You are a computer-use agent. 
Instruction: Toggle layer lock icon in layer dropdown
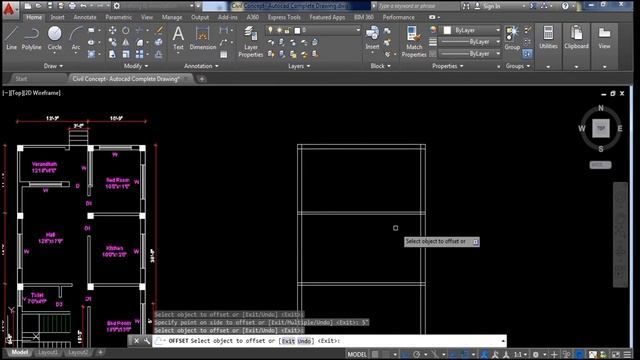[288, 30]
